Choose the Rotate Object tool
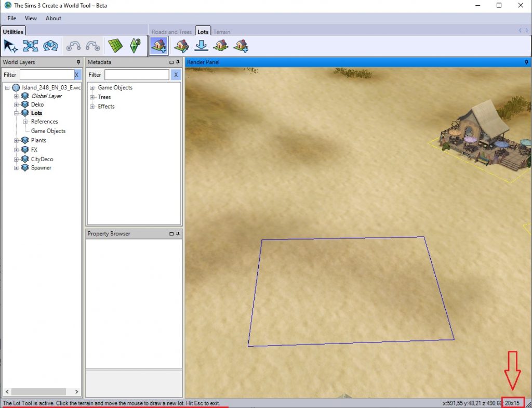This screenshot has width=532, height=408. coord(50,46)
